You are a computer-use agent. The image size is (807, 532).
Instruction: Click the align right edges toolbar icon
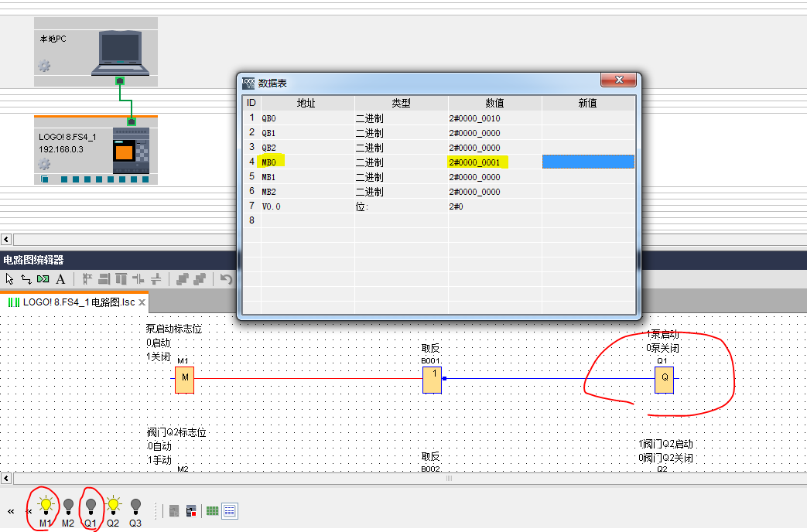tap(104, 279)
